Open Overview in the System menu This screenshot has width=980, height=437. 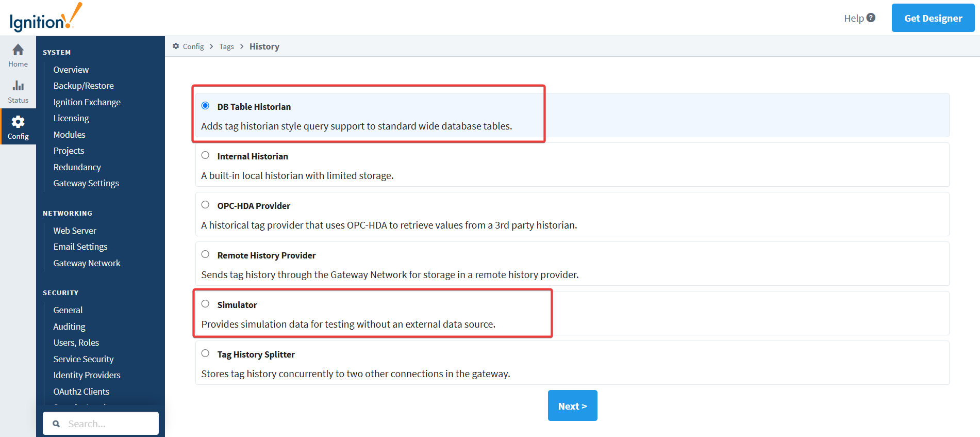(71, 70)
